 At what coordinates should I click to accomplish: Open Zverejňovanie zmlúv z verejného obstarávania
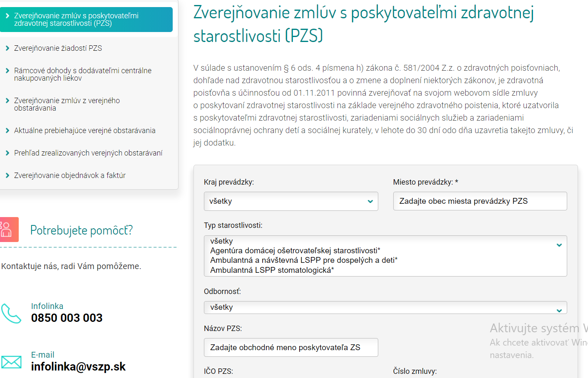pyautogui.click(x=67, y=104)
